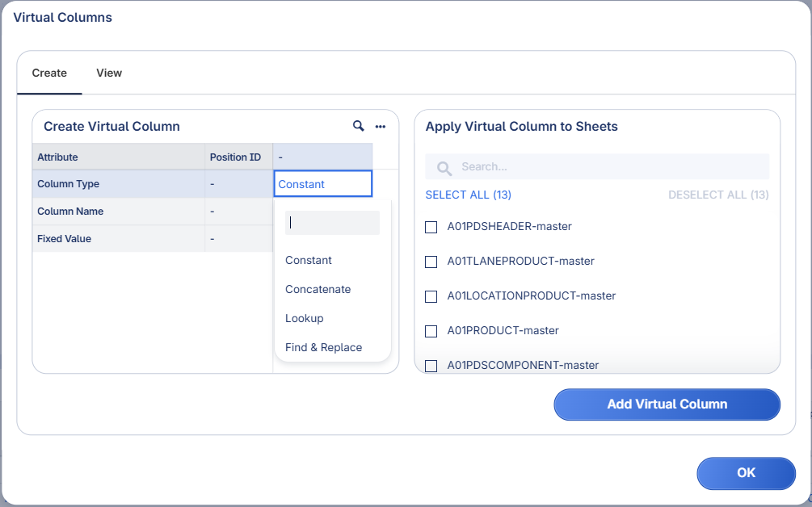Tick the A01PDSCOMPONENT-master checkbox
The width and height of the screenshot is (812, 507).
[x=431, y=365]
